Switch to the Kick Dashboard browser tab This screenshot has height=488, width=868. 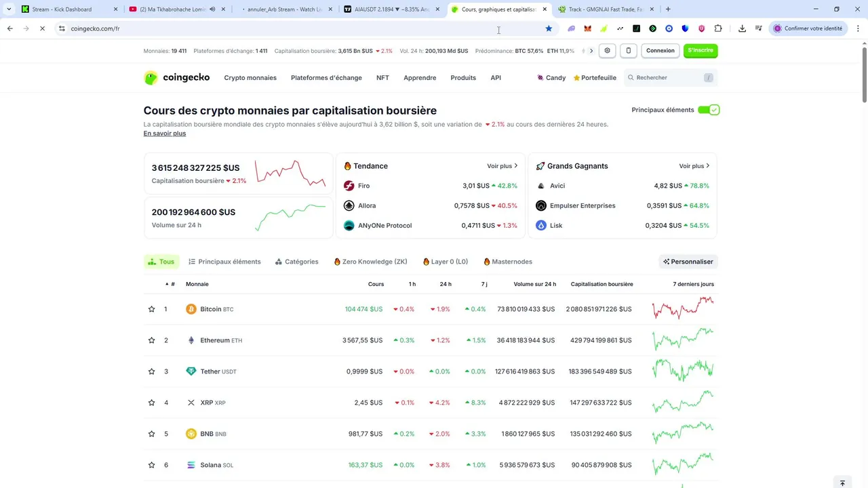pyautogui.click(x=68, y=9)
